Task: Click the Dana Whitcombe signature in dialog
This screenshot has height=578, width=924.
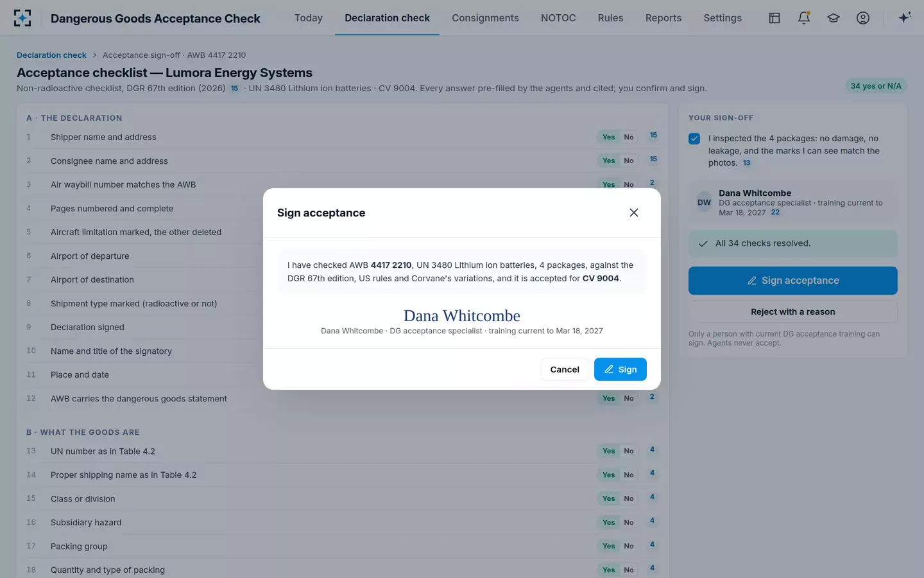Action: [462, 316]
